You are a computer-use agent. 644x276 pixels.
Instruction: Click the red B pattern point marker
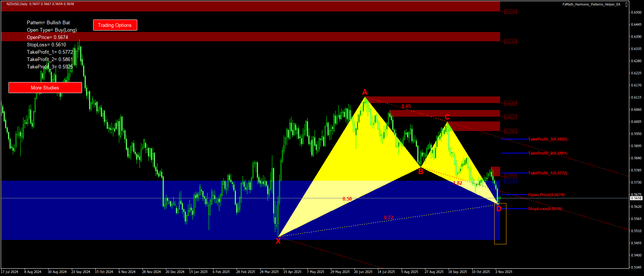(421, 171)
